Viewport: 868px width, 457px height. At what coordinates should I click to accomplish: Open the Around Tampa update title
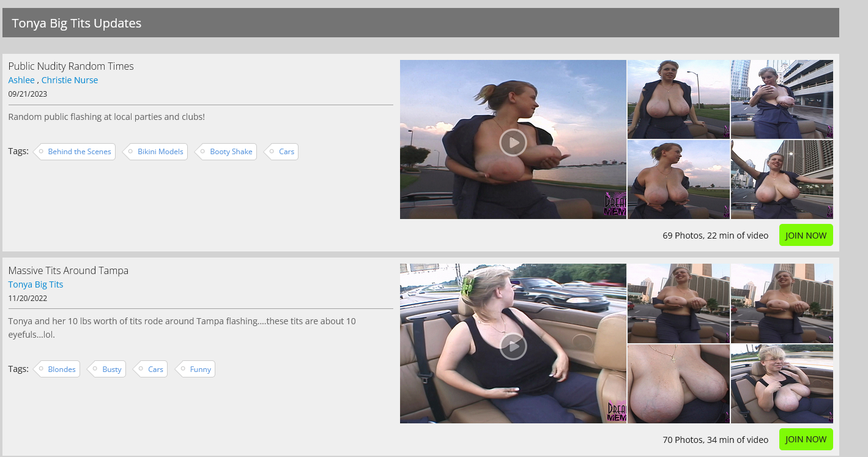tap(68, 270)
